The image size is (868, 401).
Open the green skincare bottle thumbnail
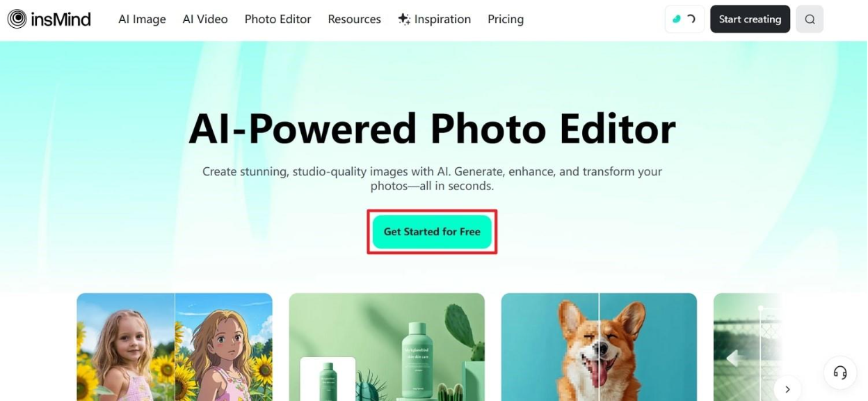[387, 347]
